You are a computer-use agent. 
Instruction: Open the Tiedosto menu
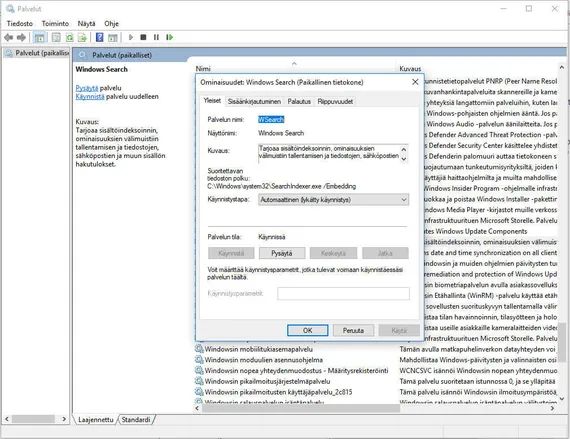(x=20, y=24)
